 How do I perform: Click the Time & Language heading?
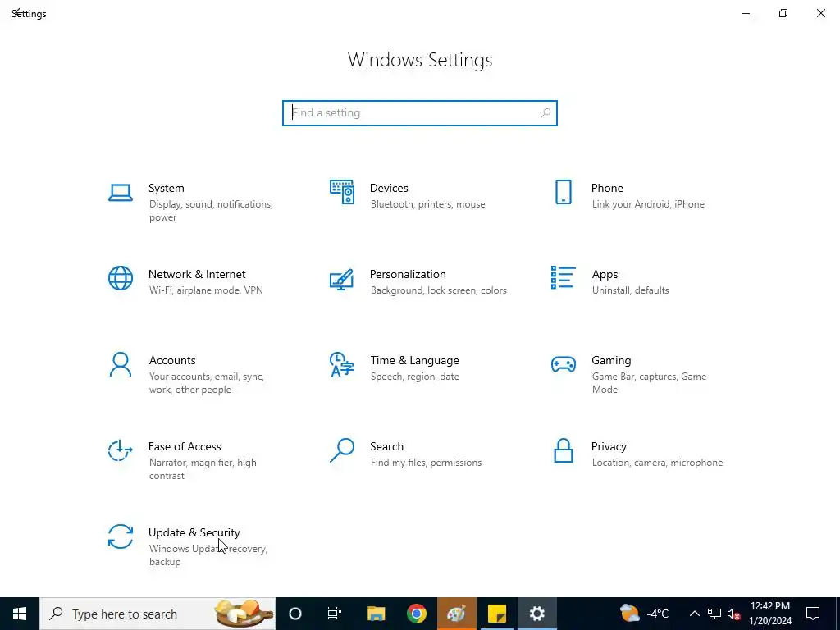(x=414, y=361)
